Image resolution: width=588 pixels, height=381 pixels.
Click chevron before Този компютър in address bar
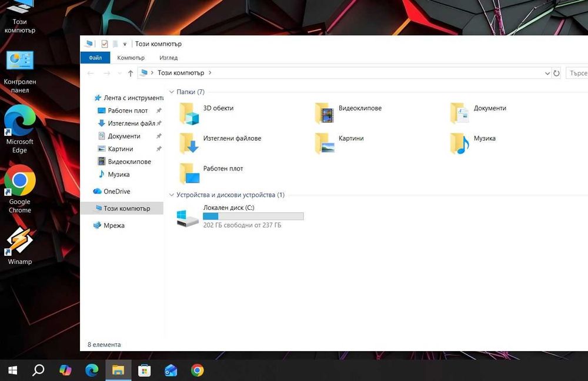[x=152, y=73]
